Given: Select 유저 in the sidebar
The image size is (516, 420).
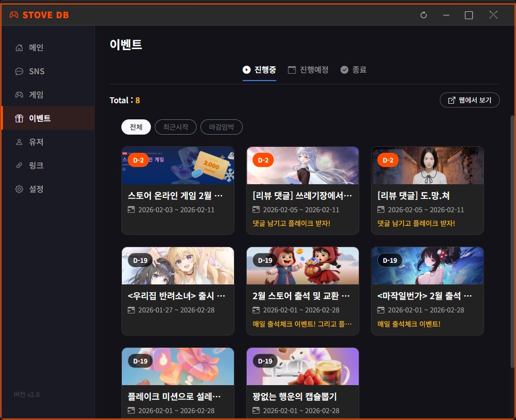Looking at the screenshot, I should click(36, 142).
